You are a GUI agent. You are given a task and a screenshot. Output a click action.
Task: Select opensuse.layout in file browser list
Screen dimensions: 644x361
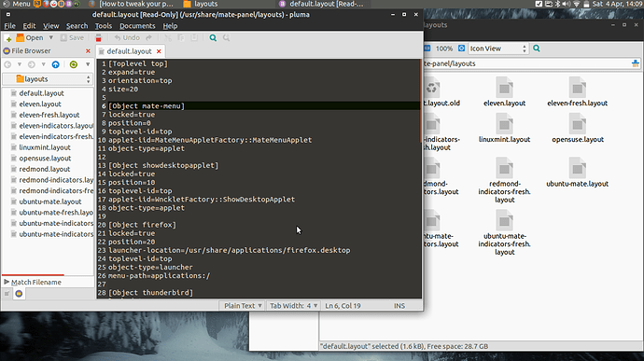click(45, 159)
